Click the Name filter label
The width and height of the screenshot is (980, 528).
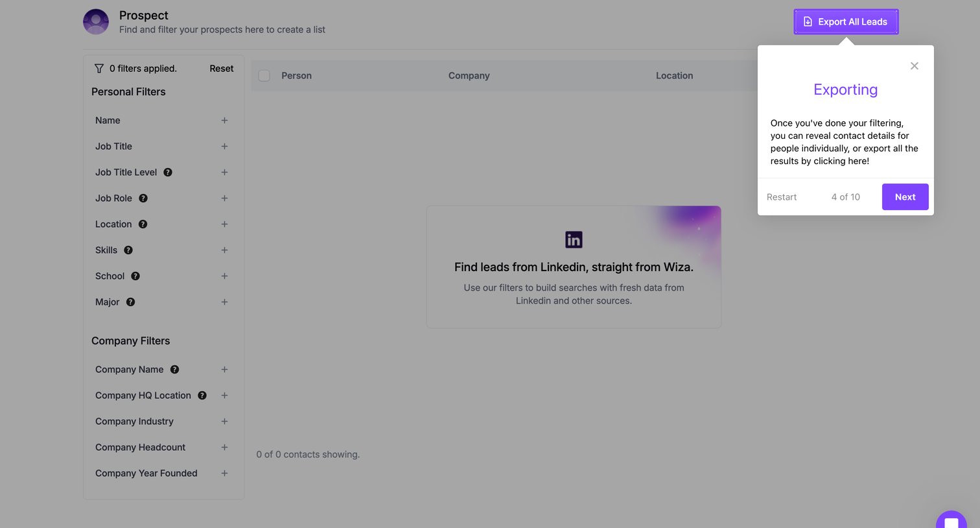pos(108,121)
